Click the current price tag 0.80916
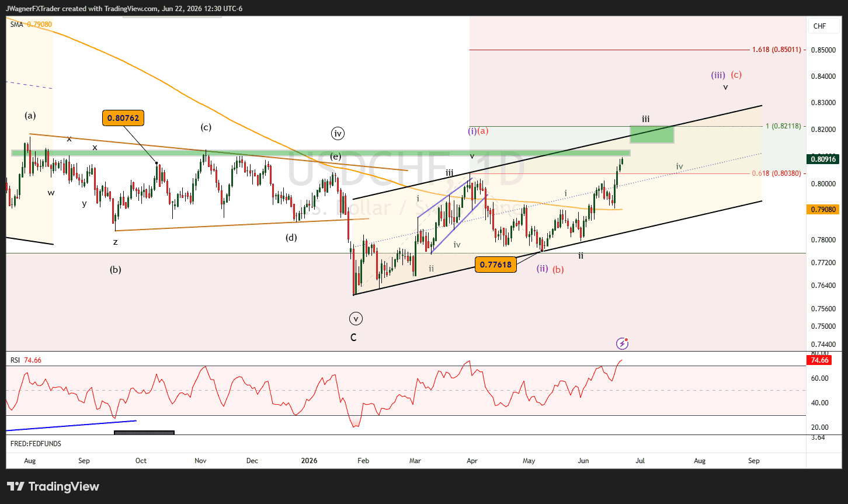Viewport: 848px width, 504px height. (x=823, y=159)
